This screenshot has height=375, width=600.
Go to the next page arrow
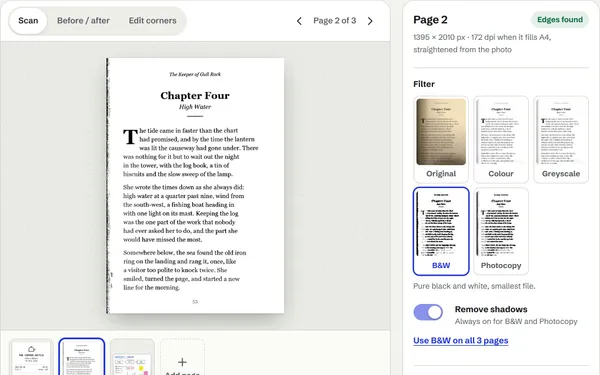coord(370,21)
